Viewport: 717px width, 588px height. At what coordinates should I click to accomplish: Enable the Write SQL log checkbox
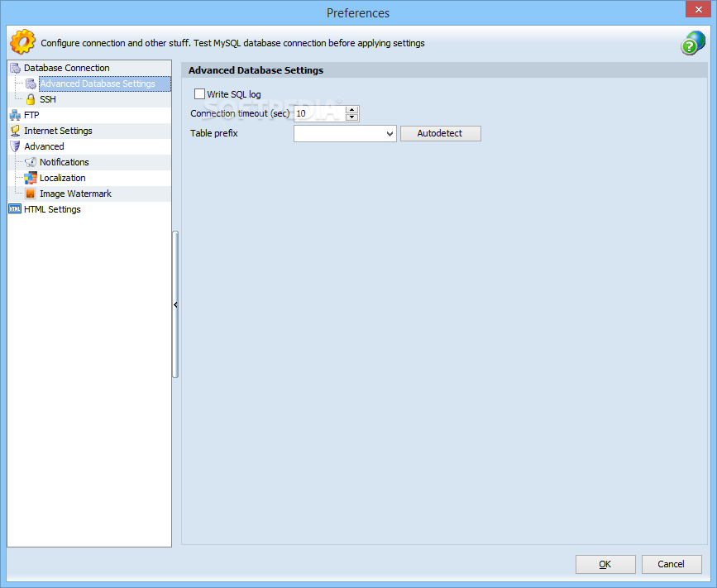click(199, 93)
